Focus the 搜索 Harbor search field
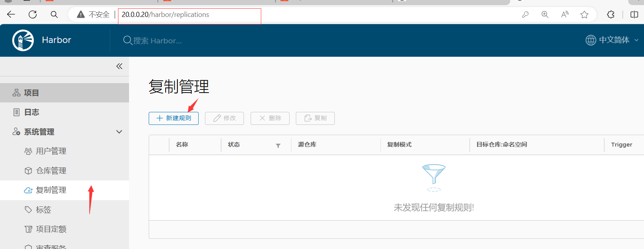Image resolution: width=644 pixels, height=249 pixels. tap(157, 41)
